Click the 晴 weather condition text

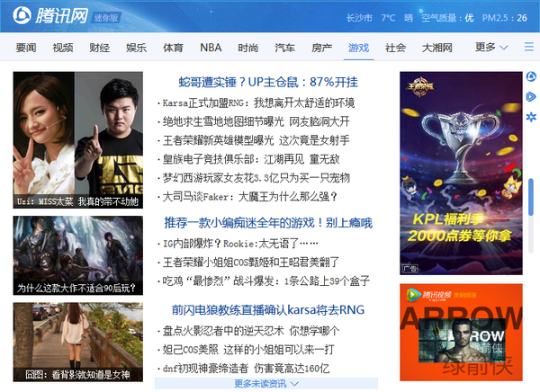pos(409,18)
